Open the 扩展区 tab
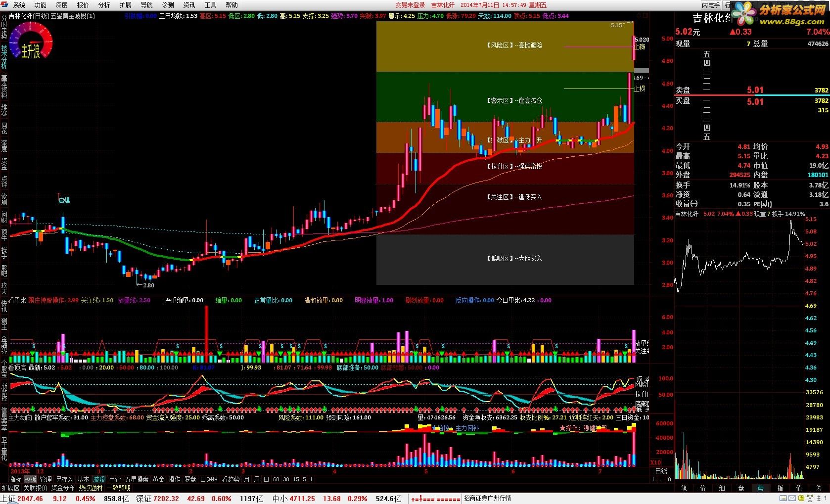 click(10, 488)
